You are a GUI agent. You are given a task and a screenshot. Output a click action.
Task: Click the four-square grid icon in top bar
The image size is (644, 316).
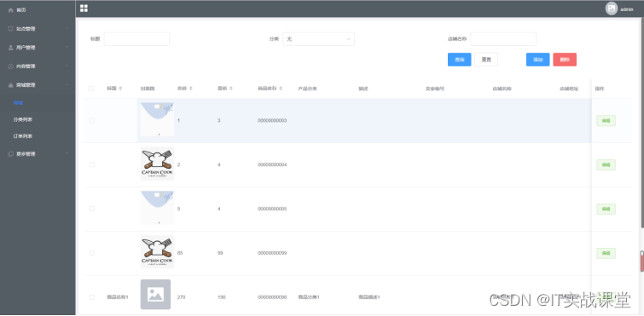tap(84, 9)
